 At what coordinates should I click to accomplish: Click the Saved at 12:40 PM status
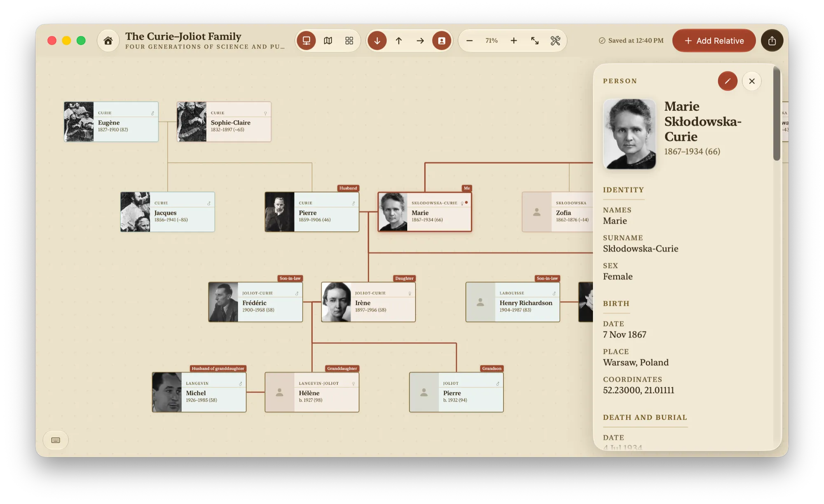(631, 40)
